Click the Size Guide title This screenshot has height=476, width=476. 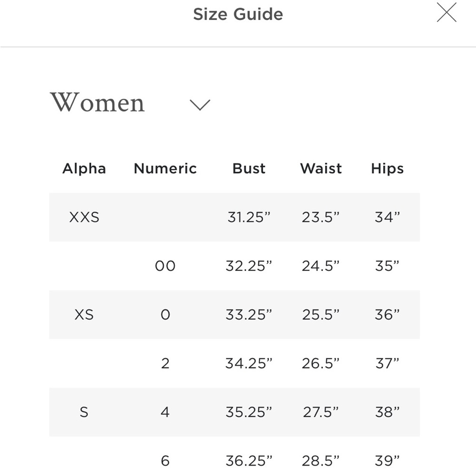pos(238,14)
